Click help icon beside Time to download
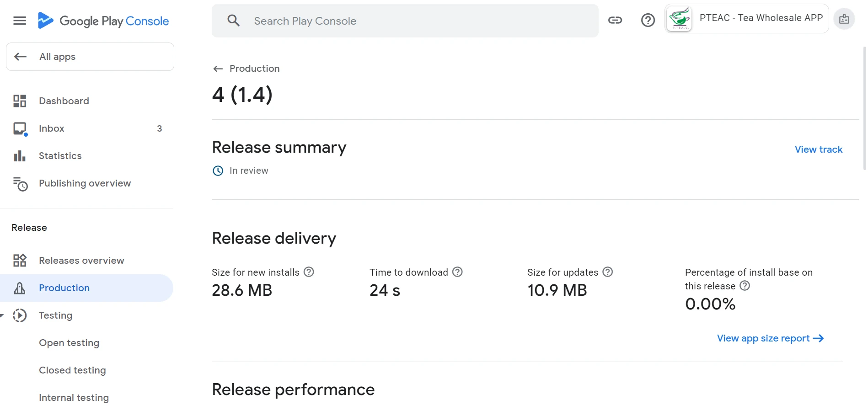868x416 pixels. [x=457, y=272]
